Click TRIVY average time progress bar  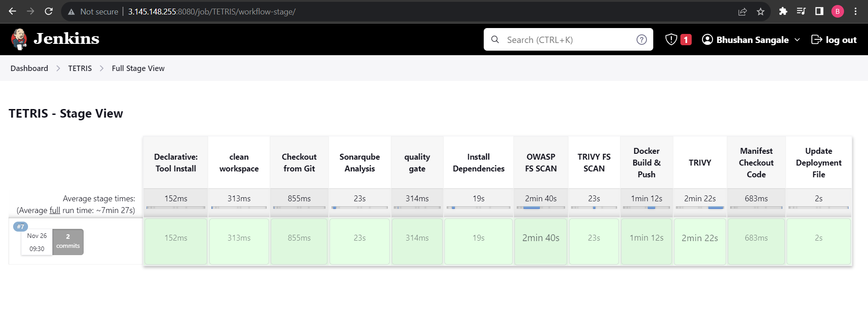[x=700, y=208]
